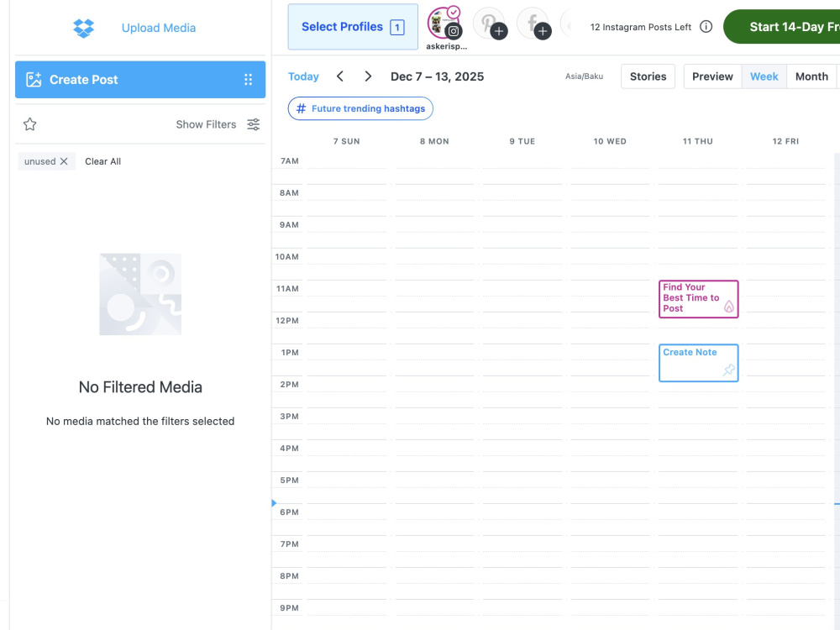Open Select Profiles panel
This screenshot has height=630, width=840.
(x=353, y=27)
